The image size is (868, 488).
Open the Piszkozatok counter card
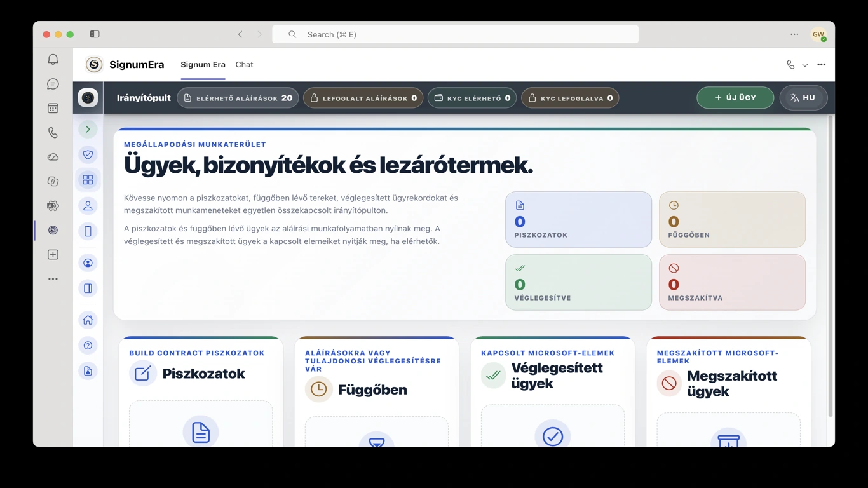578,219
